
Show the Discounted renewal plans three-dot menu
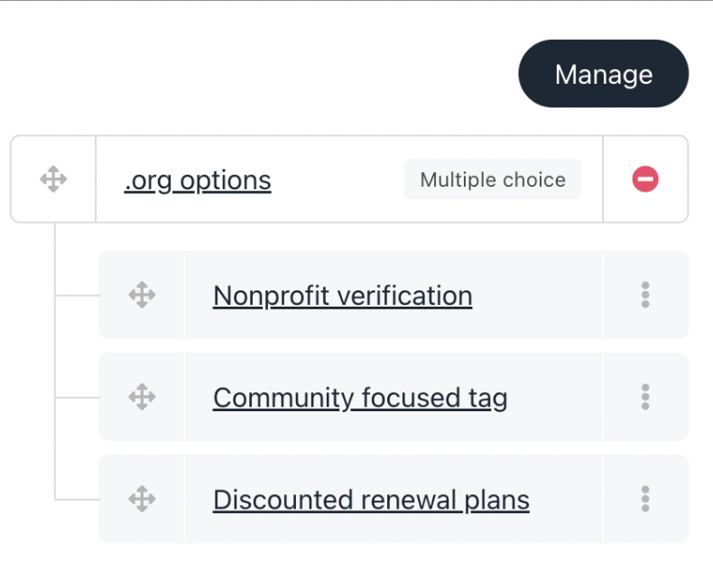(x=644, y=499)
